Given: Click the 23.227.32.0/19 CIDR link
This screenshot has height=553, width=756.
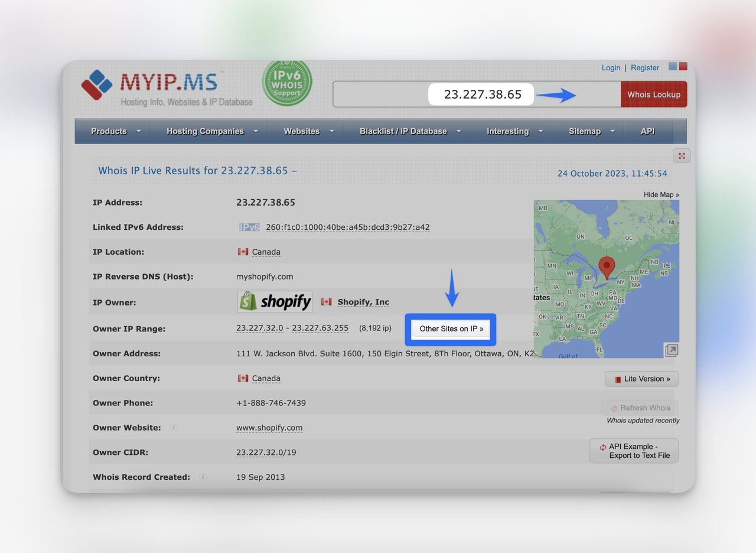Looking at the screenshot, I should click(267, 453).
